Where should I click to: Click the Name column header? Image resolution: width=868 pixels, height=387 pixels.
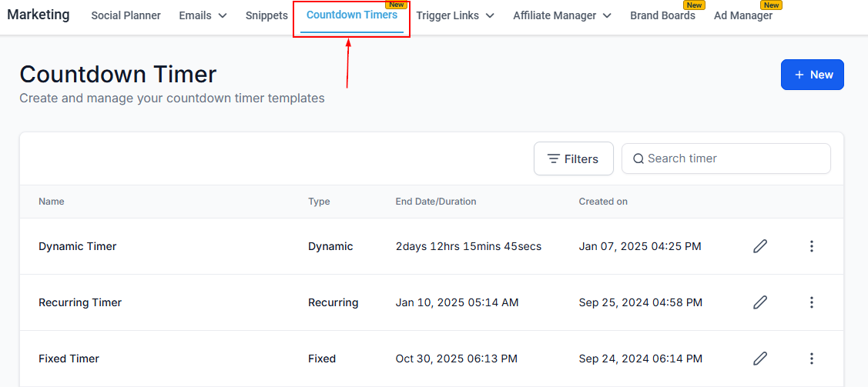pyautogui.click(x=52, y=202)
